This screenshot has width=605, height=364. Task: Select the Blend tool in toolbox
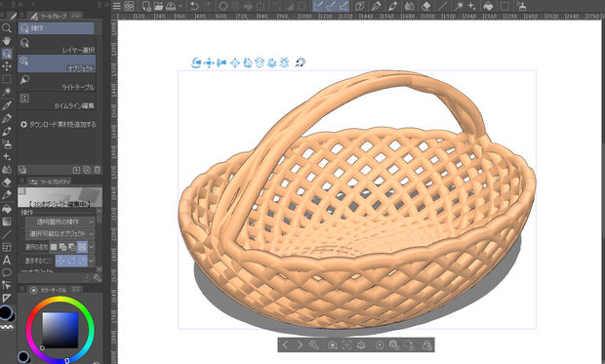pyautogui.click(x=7, y=170)
